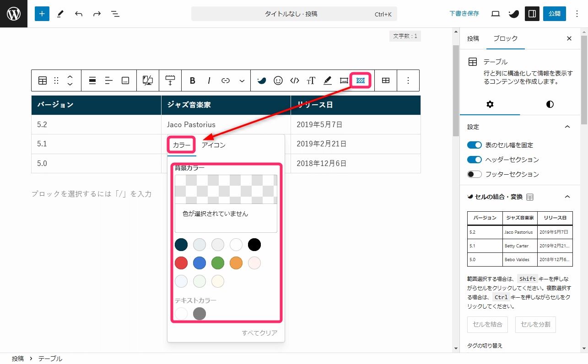This screenshot has height=364, width=588.
Task: Click 下書き保存 to save draft
Action: coord(464,14)
